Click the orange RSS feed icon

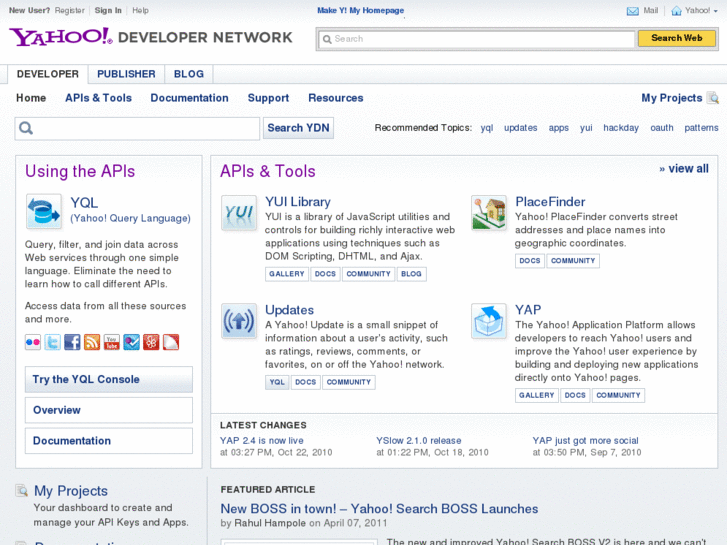(92, 342)
